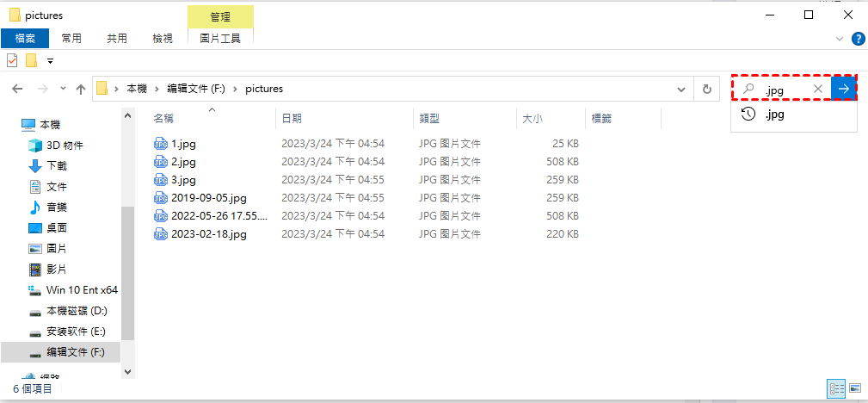
Task: Sort files by 大小 column header
Action: [x=530, y=118]
